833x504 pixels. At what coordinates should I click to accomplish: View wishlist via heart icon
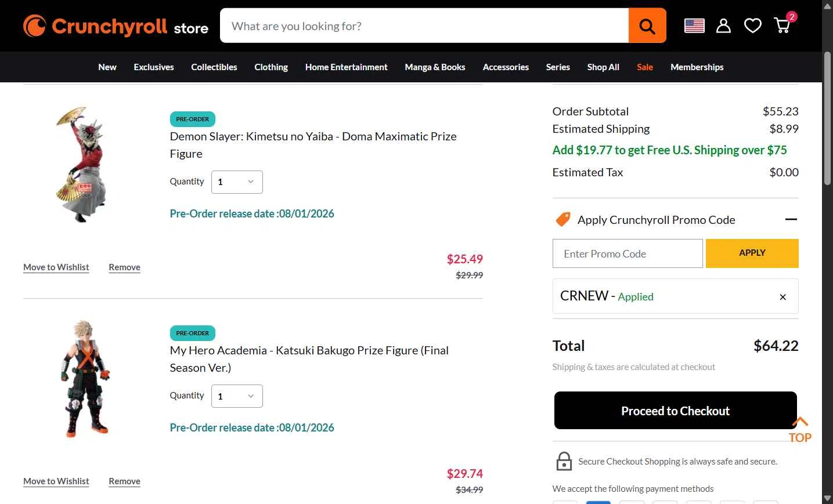pos(753,26)
